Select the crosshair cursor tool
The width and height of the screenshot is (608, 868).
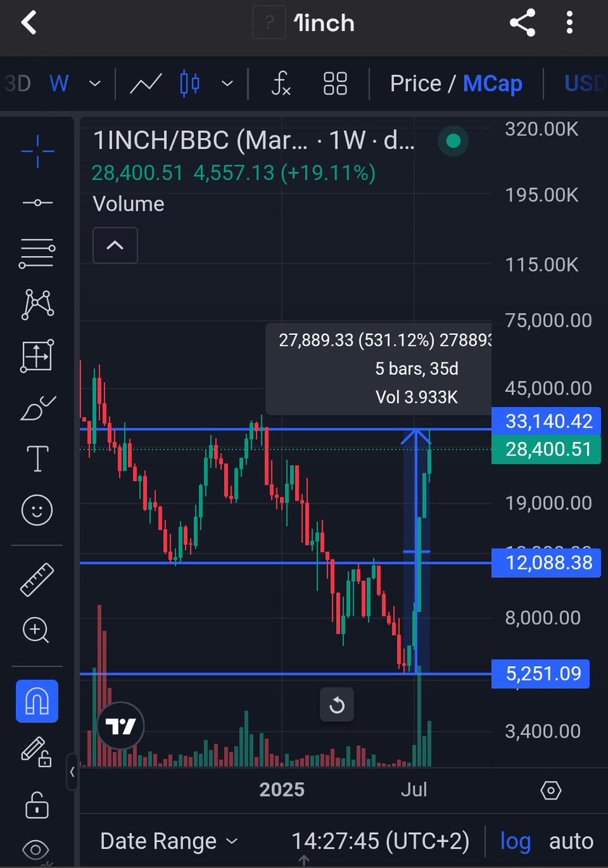coord(38,151)
